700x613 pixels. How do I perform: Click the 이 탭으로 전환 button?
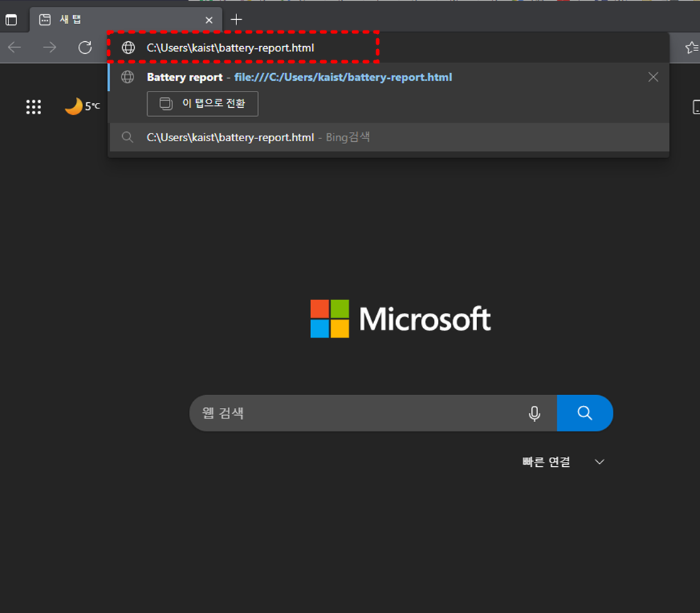[x=202, y=104]
